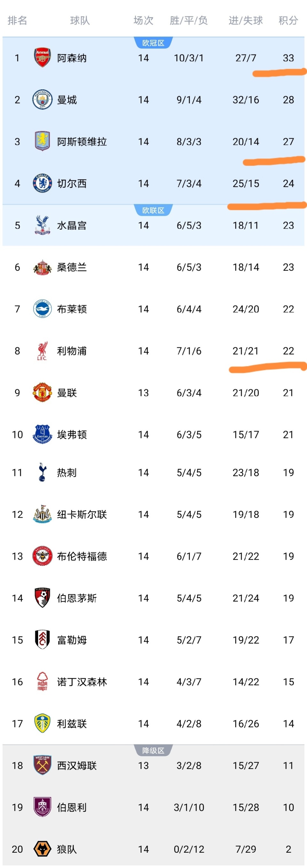Open the Wolves wolf-head logo
Screen dimensions: 307x868
42,849
